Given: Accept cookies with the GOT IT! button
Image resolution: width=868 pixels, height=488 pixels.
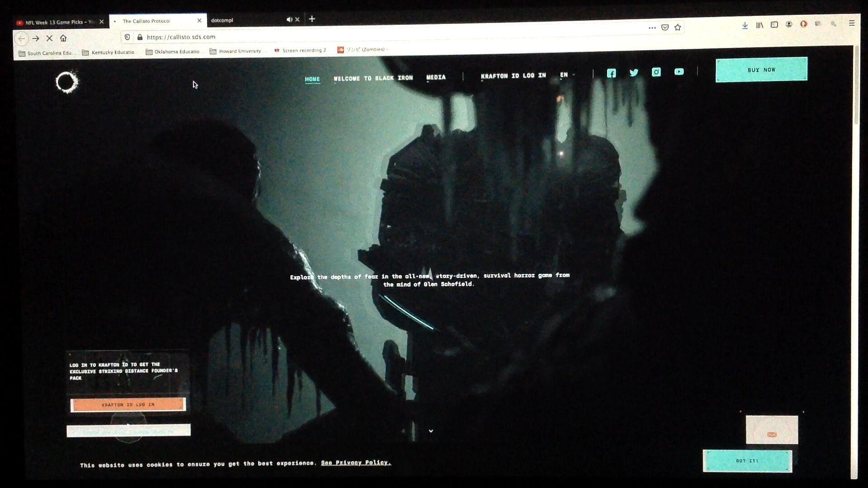Looking at the screenshot, I should 747,461.
